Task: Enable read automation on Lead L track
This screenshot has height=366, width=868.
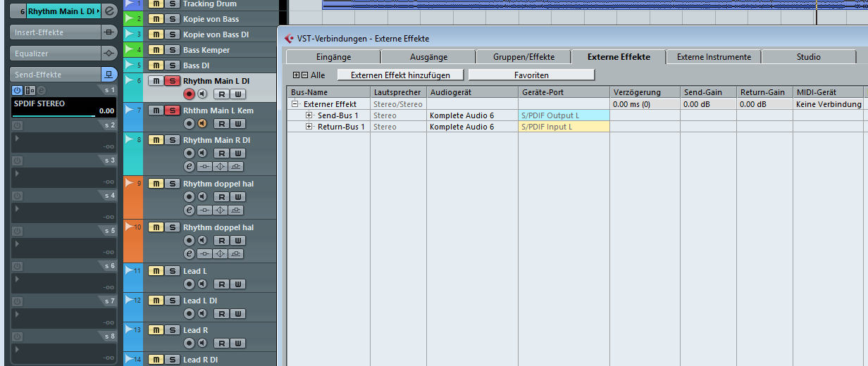Action: 221,284
